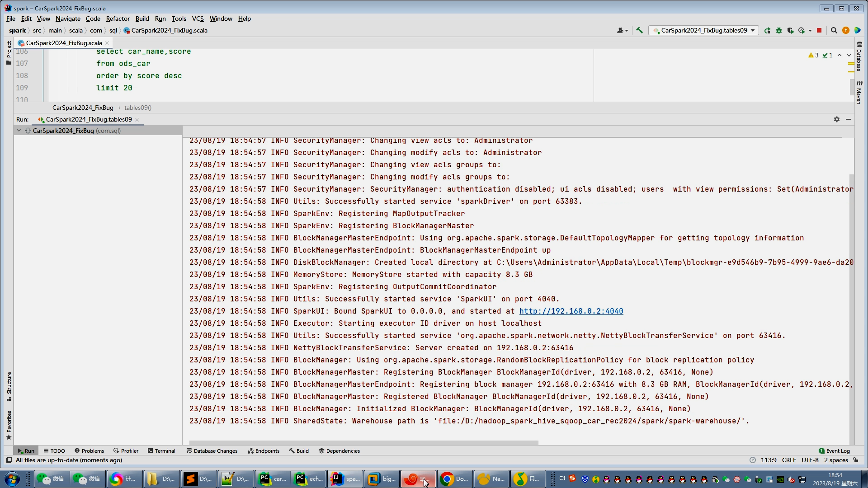Click the Settings gear icon in Run panel
The width and height of the screenshot is (868, 488).
click(837, 118)
